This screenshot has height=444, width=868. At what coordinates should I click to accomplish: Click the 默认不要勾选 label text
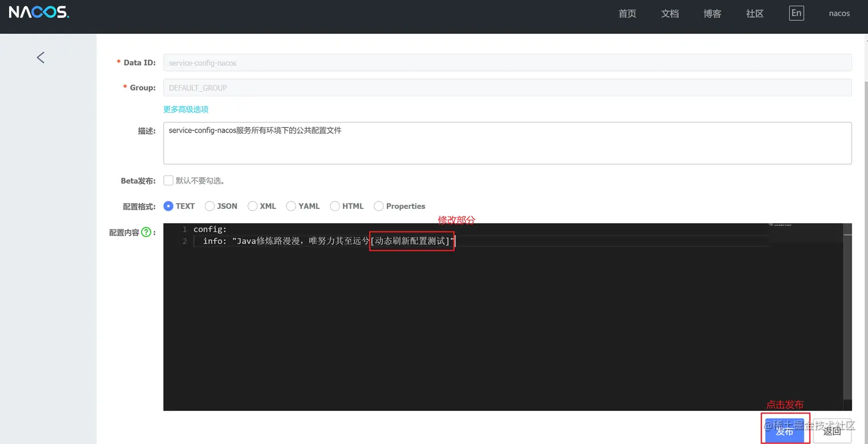200,181
